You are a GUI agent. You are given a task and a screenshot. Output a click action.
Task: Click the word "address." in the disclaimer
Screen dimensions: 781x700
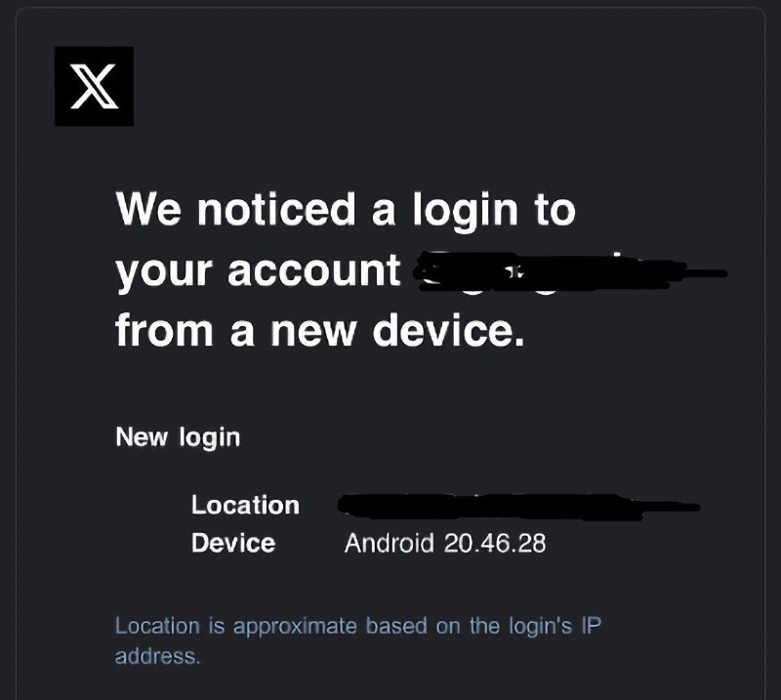tap(157, 656)
